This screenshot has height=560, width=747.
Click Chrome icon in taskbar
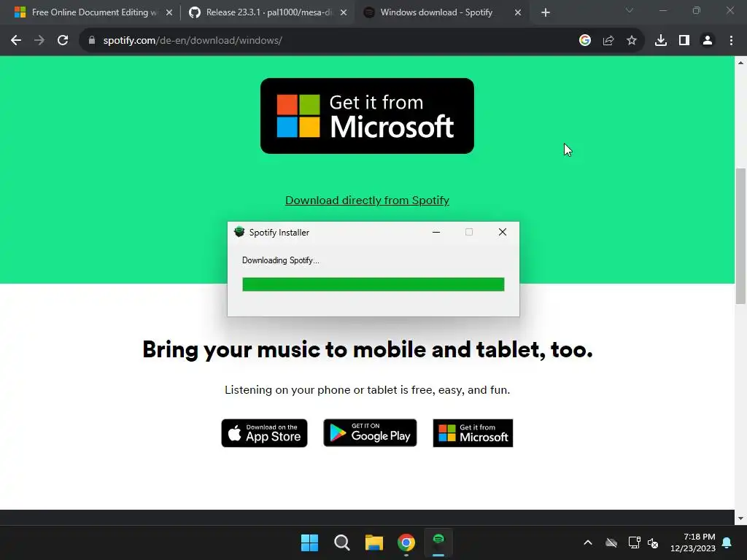(406, 542)
